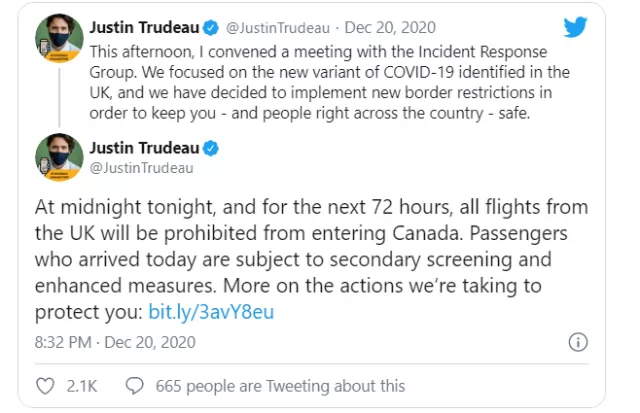Open the Dec 20, 2020 date in the parent tweet
This screenshot has width=640, height=413.
click(390, 28)
